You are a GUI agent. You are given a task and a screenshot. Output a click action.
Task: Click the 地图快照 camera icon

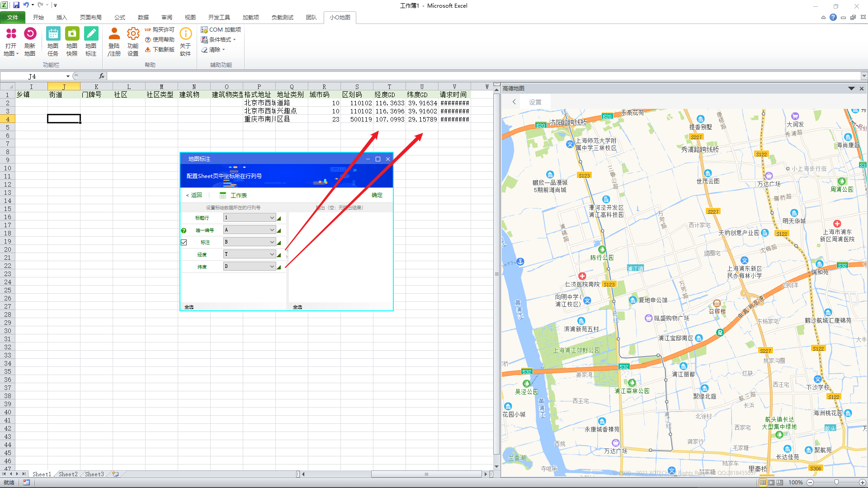[x=72, y=34]
